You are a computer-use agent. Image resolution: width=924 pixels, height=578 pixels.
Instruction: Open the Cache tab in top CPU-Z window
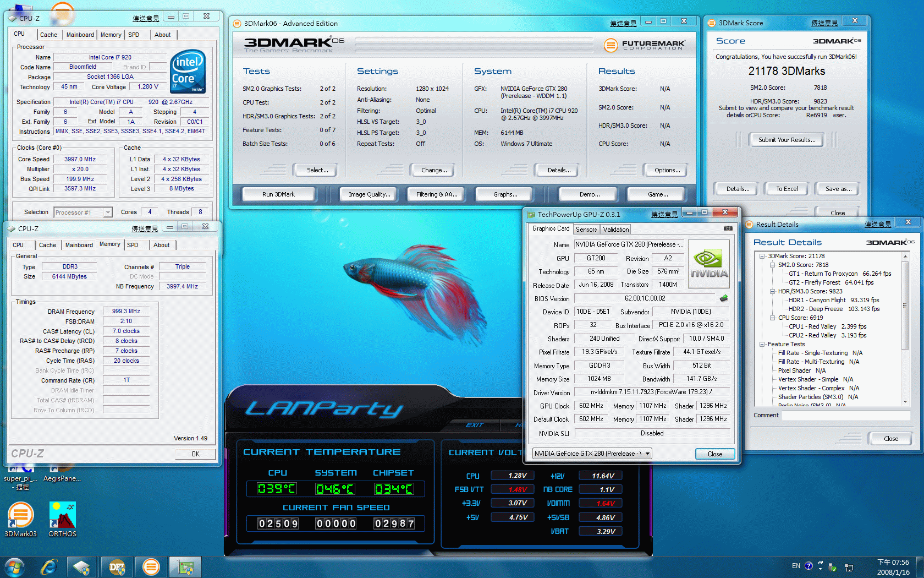48,35
